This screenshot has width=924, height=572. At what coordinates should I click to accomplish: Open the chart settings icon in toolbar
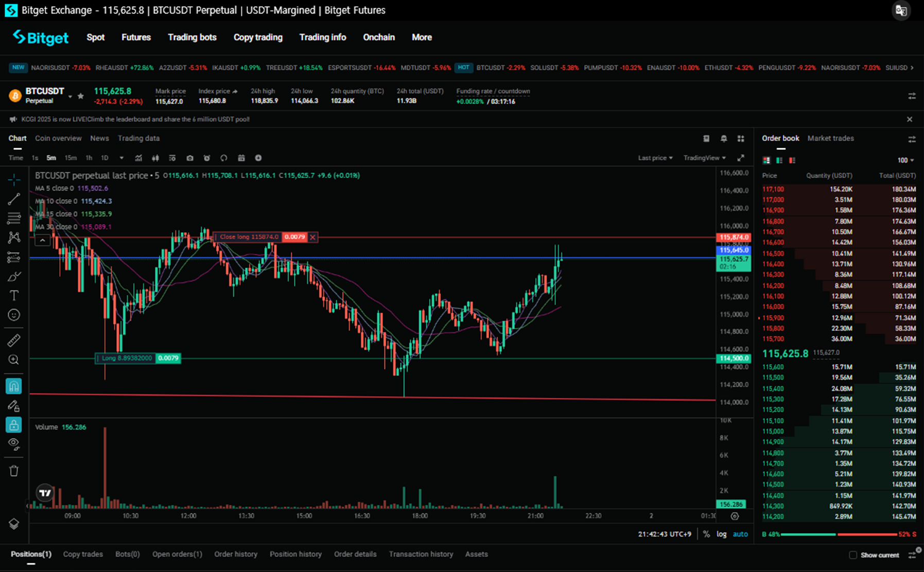coord(172,158)
